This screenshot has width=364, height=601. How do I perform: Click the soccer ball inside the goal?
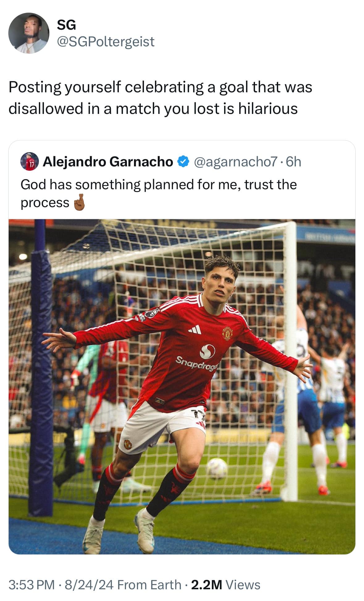pyautogui.click(x=217, y=468)
